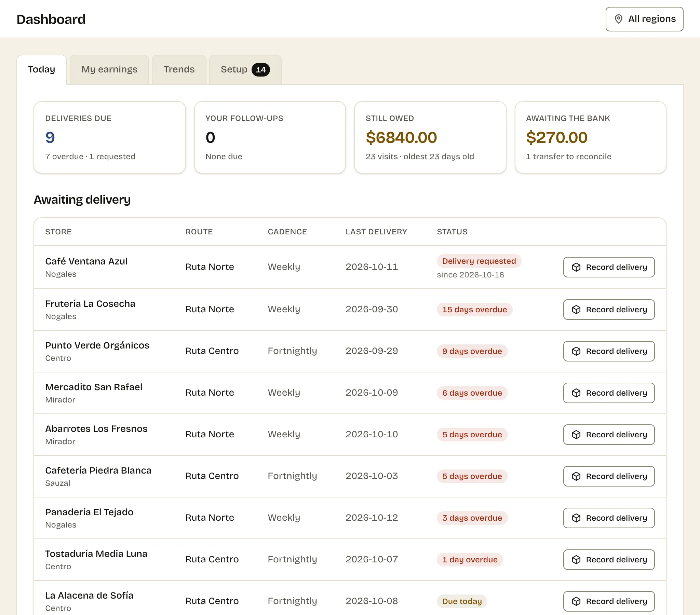Record delivery for Panadería El Tejado
Viewport: 700px width, 615px height.
tap(608, 518)
